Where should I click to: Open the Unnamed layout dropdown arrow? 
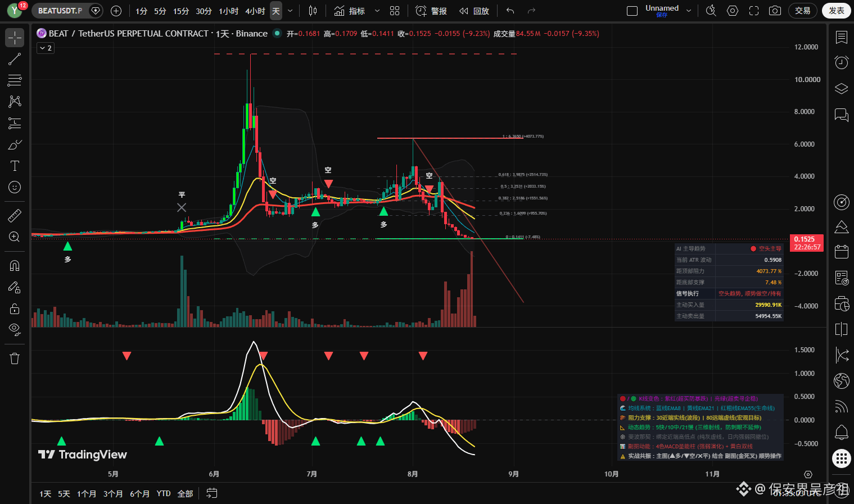[689, 11]
